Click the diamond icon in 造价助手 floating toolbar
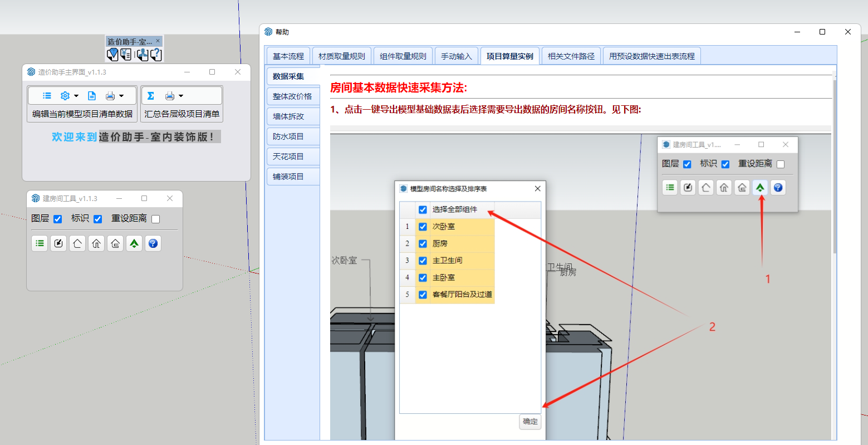868x445 pixels. point(112,54)
